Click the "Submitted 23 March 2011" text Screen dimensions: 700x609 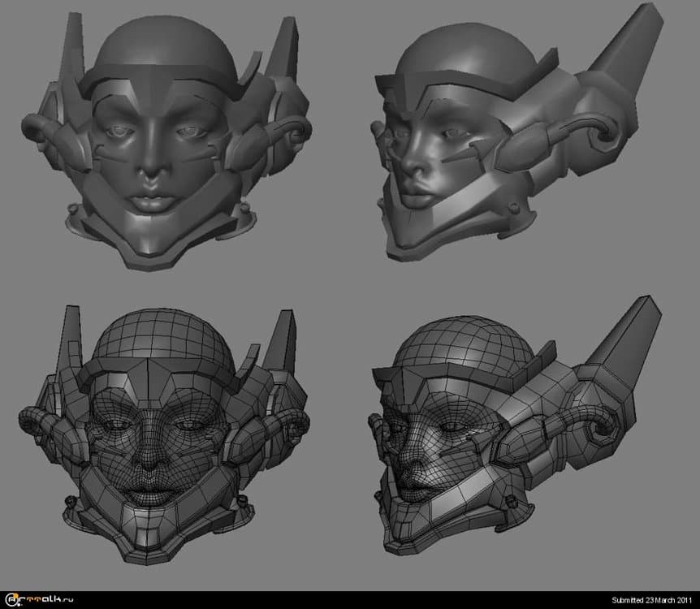point(648,601)
